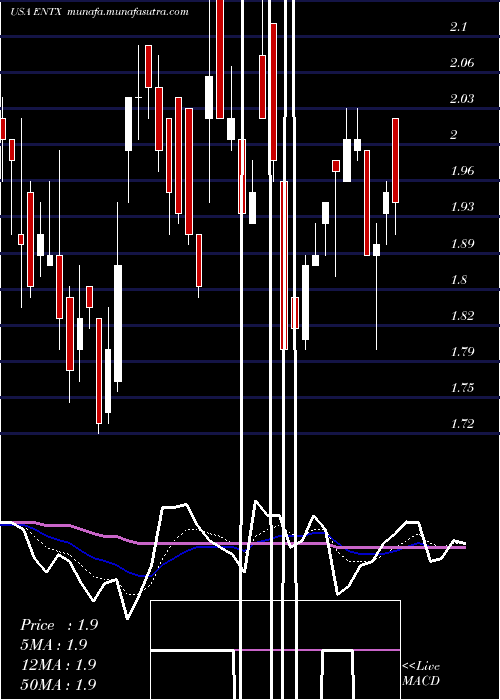Click the 2.03 price axis label
500x700 pixels.
coord(462,99)
